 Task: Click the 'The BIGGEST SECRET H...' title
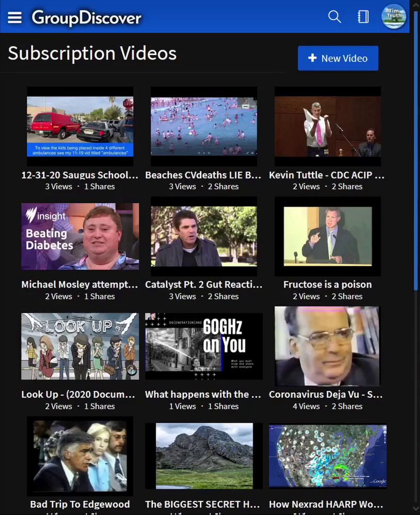(203, 504)
